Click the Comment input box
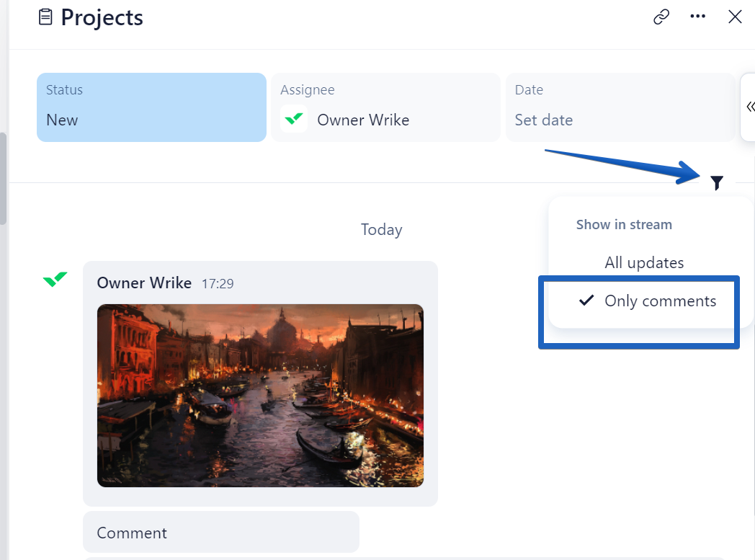755x560 pixels. point(220,533)
